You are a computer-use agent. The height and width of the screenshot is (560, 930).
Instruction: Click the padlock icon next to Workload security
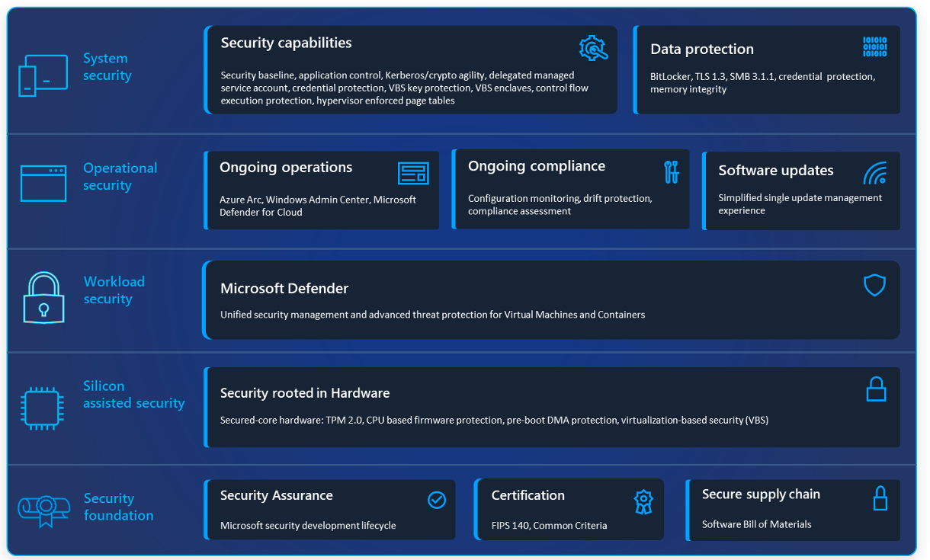[43, 297]
